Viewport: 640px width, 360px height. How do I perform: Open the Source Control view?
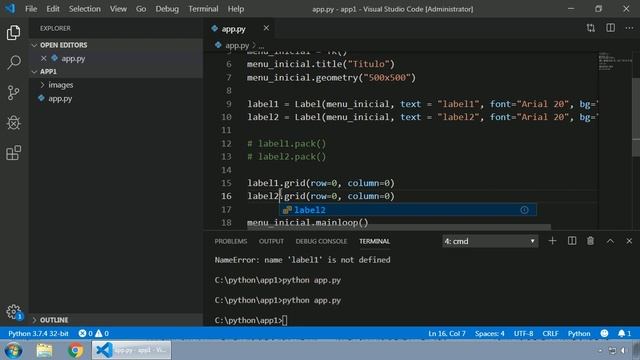click(x=13, y=93)
